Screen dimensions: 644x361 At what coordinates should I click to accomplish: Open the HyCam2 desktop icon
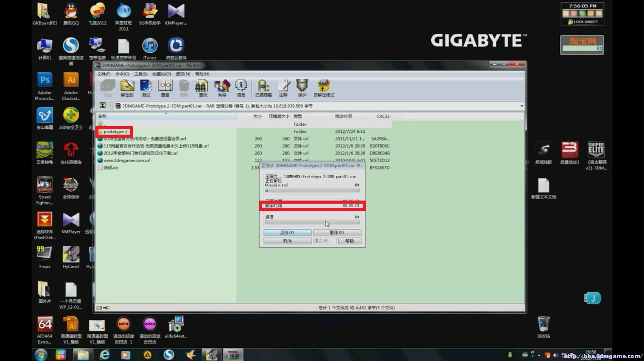pyautogui.click(x=71, y=257)
